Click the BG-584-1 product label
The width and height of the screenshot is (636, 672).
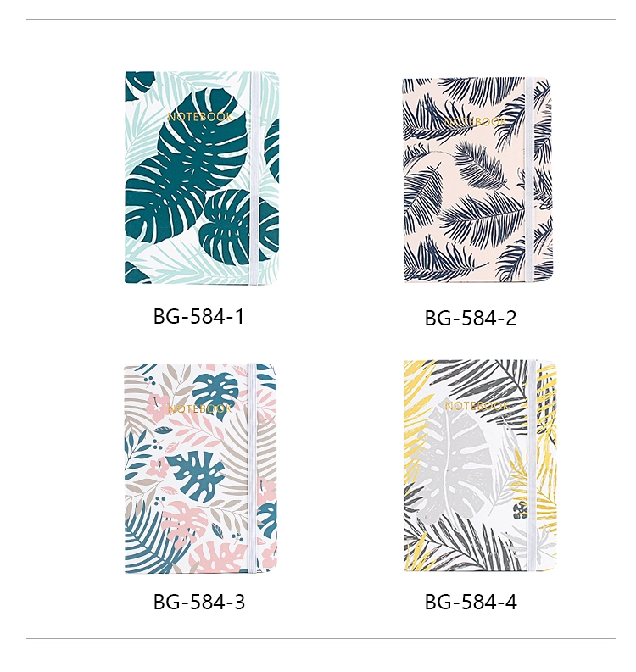click(198, 317)
